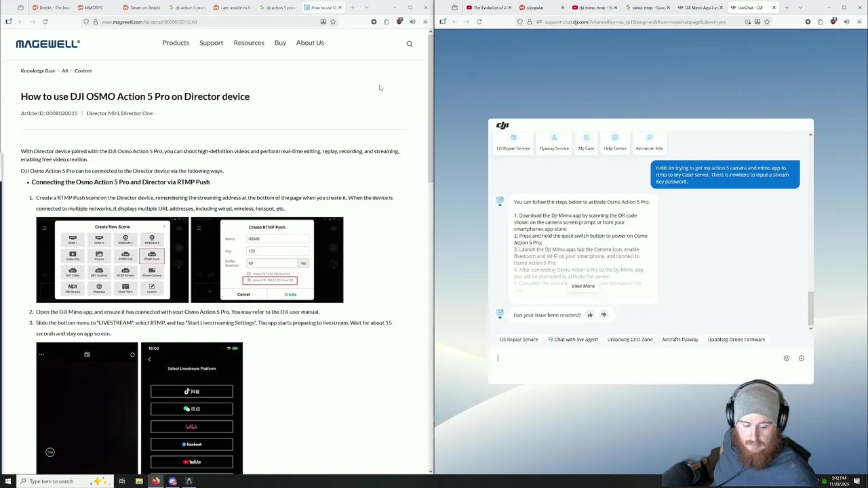Switch to 'Reddit - The heart' tab

[52, 7]
